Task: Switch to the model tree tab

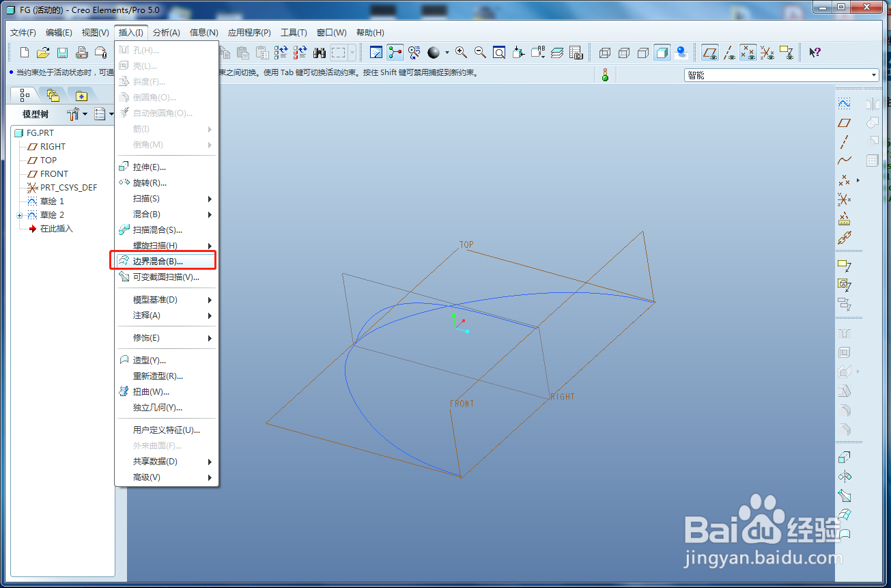Action: pyautogui.click(x=24, y=95)
